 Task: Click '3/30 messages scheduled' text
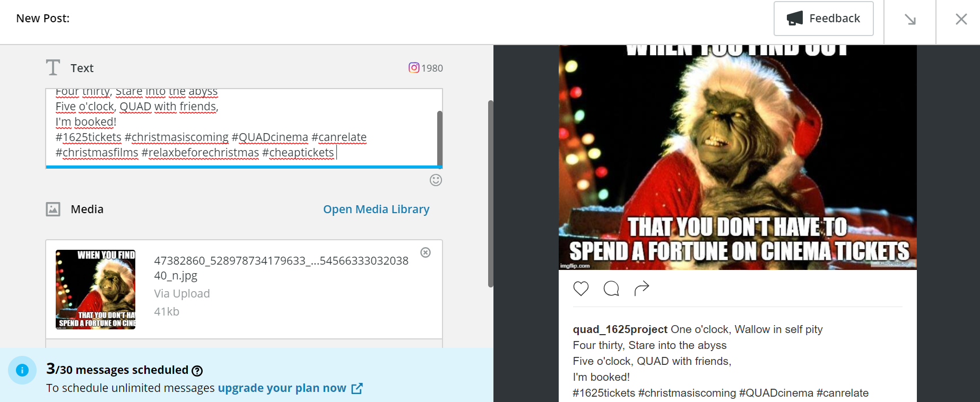pos(117,369)
